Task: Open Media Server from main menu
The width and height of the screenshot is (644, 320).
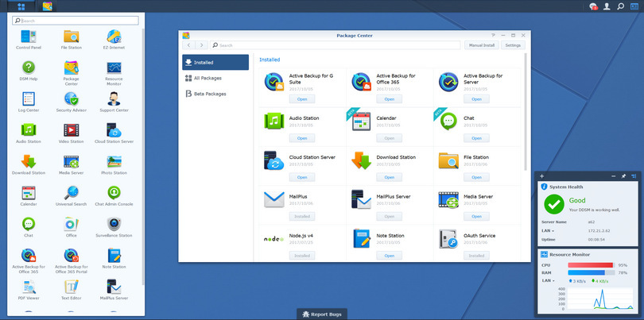Action: pyautogui.click(x=71, y=164)
